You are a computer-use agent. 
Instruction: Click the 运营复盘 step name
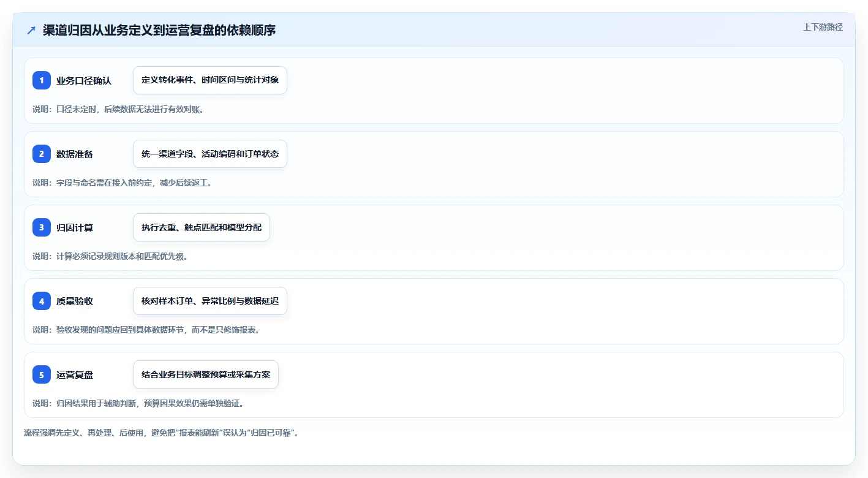75,374
